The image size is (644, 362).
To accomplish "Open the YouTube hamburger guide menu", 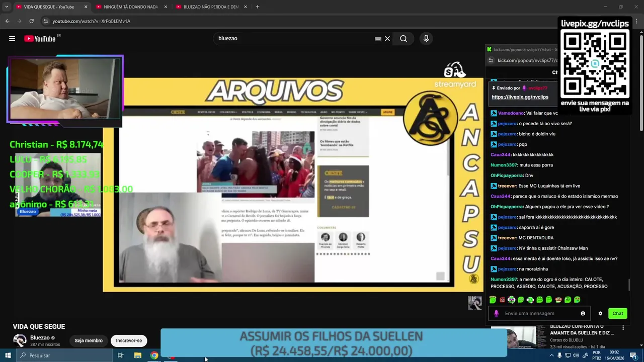I will tap(12, 39).
